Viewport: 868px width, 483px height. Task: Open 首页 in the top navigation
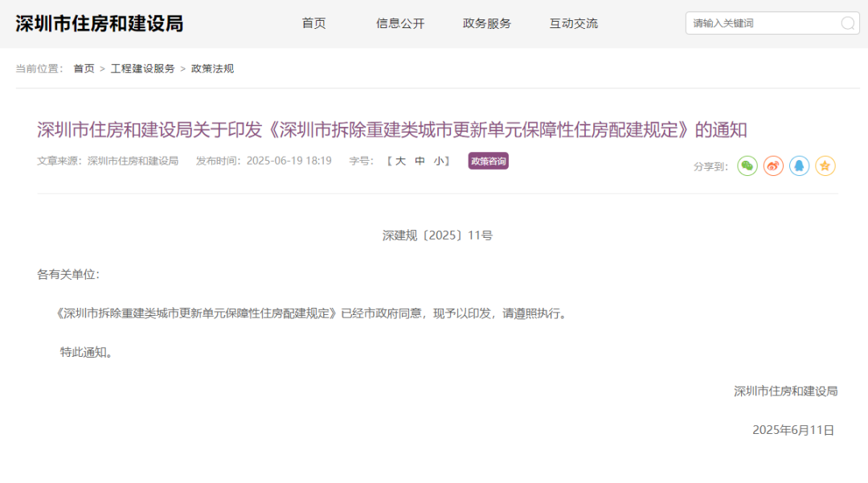314,23
